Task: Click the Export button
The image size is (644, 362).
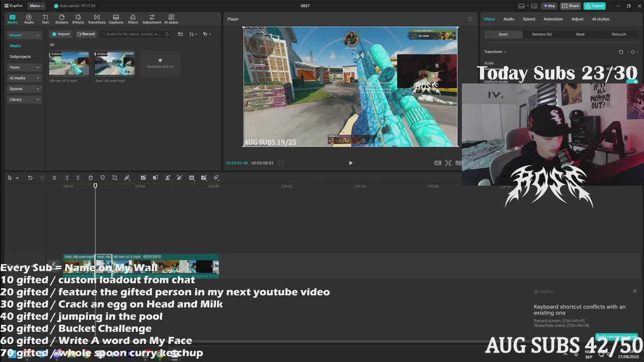Action: point(595,6)
